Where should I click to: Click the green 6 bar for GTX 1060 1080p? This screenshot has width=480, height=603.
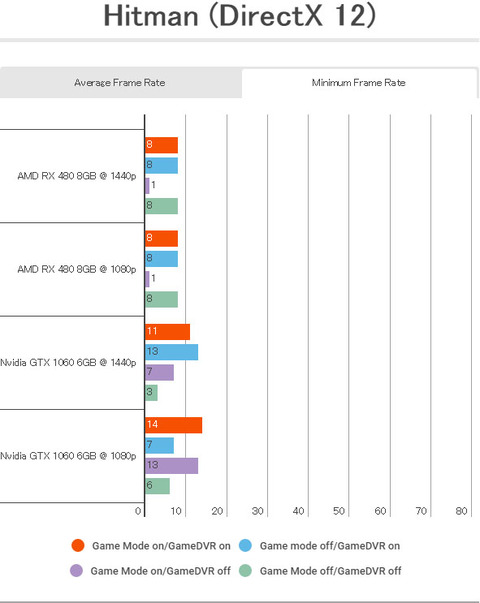tap(157, 486)
